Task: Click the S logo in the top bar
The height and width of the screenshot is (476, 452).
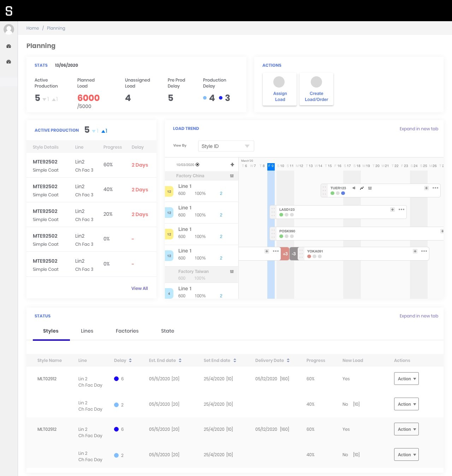Action: (9, 11)
